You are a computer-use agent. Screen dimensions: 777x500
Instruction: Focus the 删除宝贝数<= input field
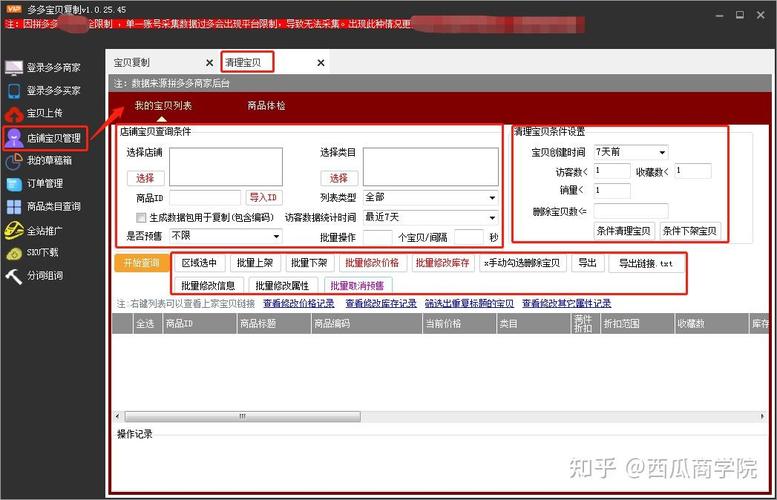[x=631, y=211]
